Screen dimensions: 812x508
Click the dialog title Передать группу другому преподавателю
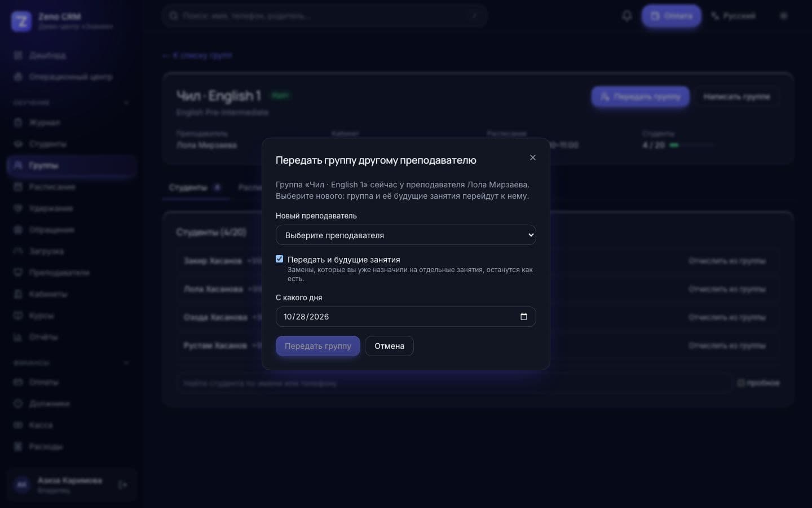[x=376, y=160]
